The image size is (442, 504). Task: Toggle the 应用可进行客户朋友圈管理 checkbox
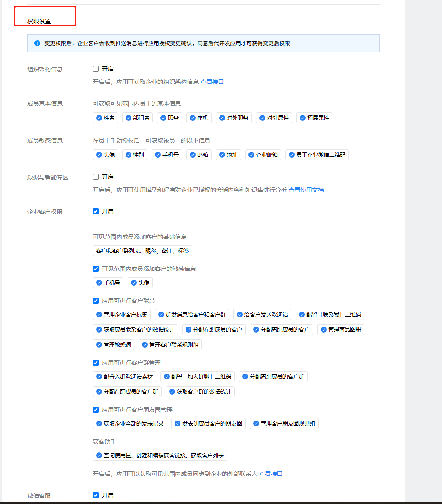pyautogui.click(x=96, y=410)
